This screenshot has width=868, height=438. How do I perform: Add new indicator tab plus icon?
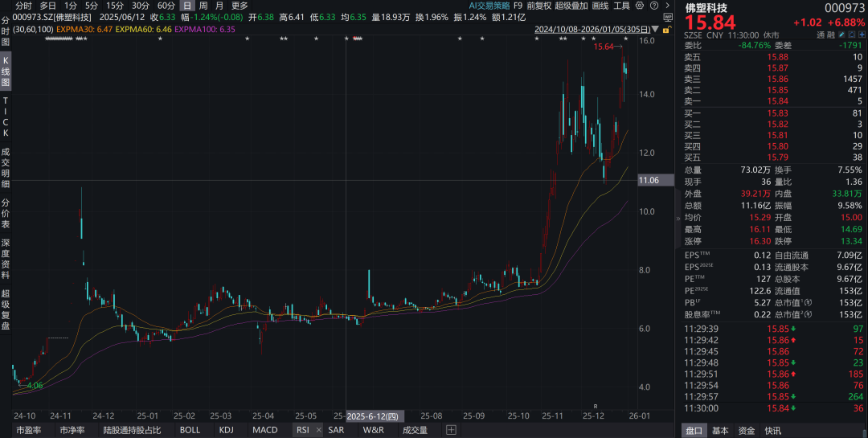pyautogui.click(x=451, y=430)
